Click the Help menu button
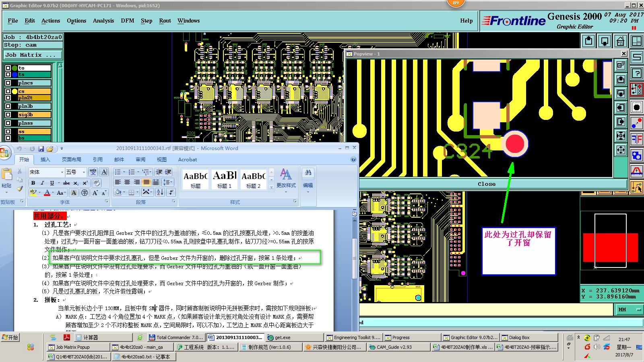Image resolution: width=644 pixels, height=362 pixels. tap(466, 21)
